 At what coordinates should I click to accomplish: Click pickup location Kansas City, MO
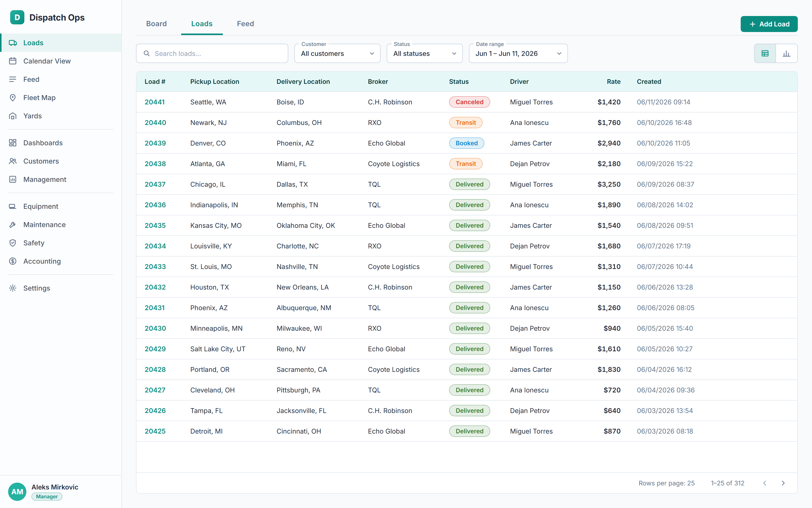[x=216, y=226]
